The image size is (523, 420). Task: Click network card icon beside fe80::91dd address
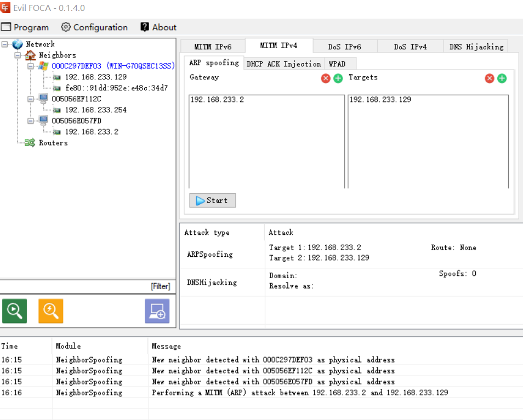click(x=56, y=88)
